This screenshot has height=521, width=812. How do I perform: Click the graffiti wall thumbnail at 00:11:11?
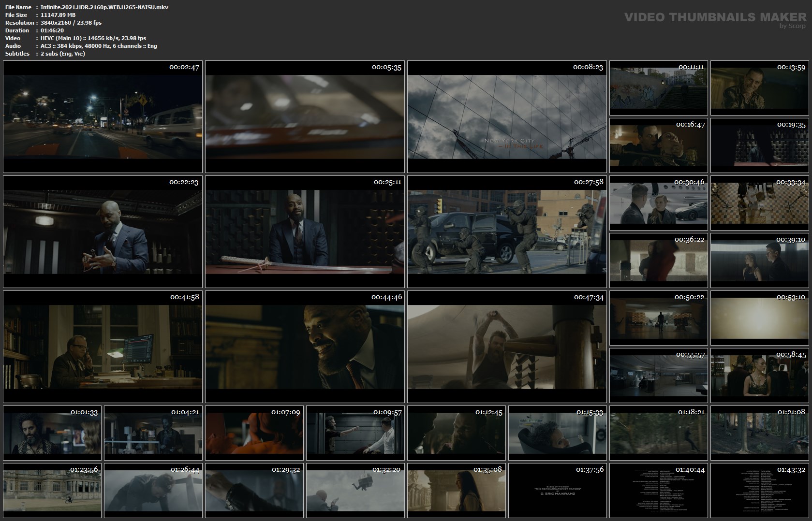click(659, 88)
